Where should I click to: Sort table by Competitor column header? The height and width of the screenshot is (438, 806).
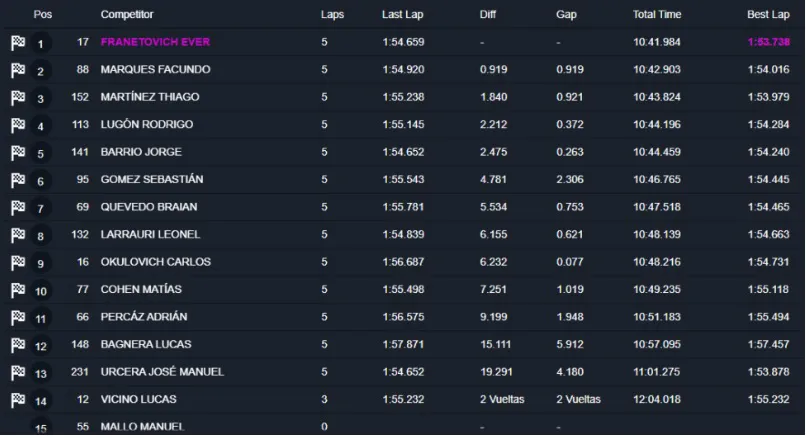tap(129, 15)
